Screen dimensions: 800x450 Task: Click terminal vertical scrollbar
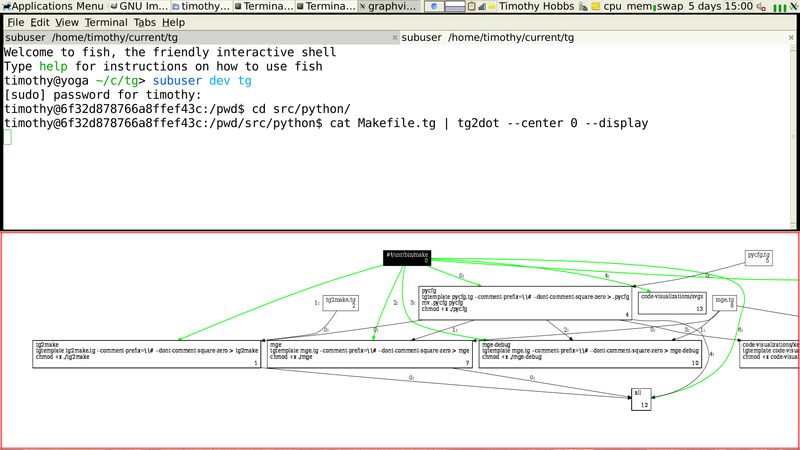793,137
